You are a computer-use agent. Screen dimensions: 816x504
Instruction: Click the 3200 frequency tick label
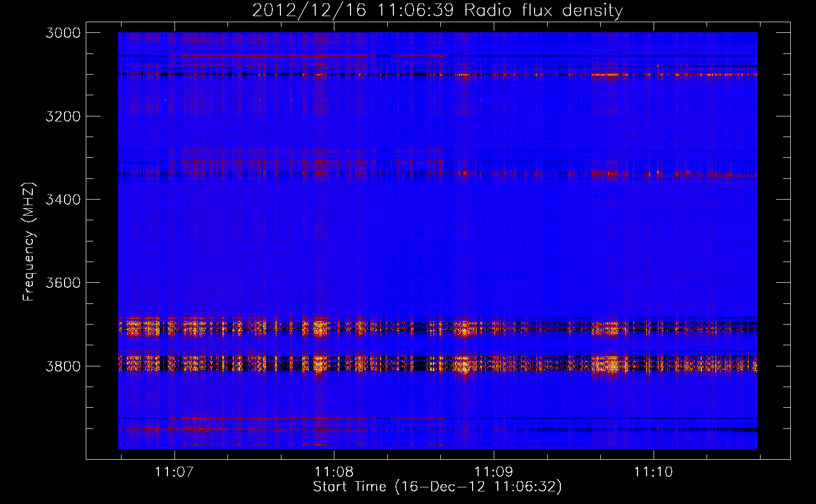pyautogui.click(x=63, y=116)
